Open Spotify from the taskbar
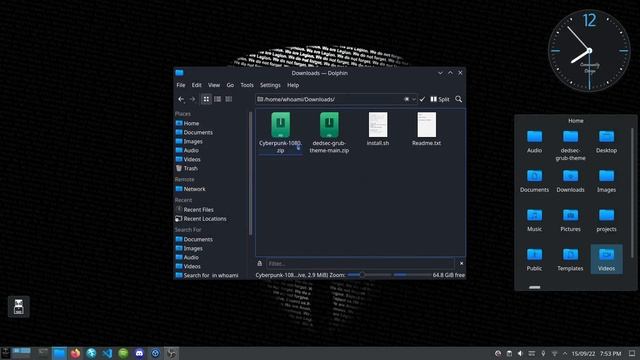 [x=123, y=353]
